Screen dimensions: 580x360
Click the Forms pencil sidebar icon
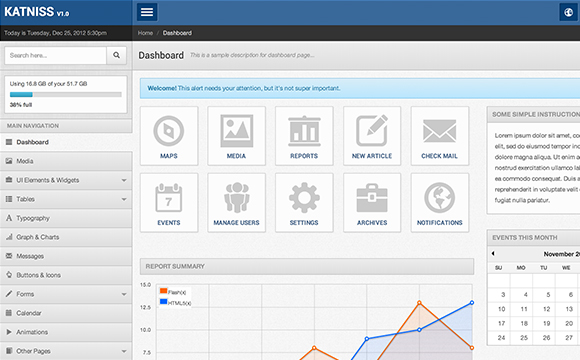[9, 294]
